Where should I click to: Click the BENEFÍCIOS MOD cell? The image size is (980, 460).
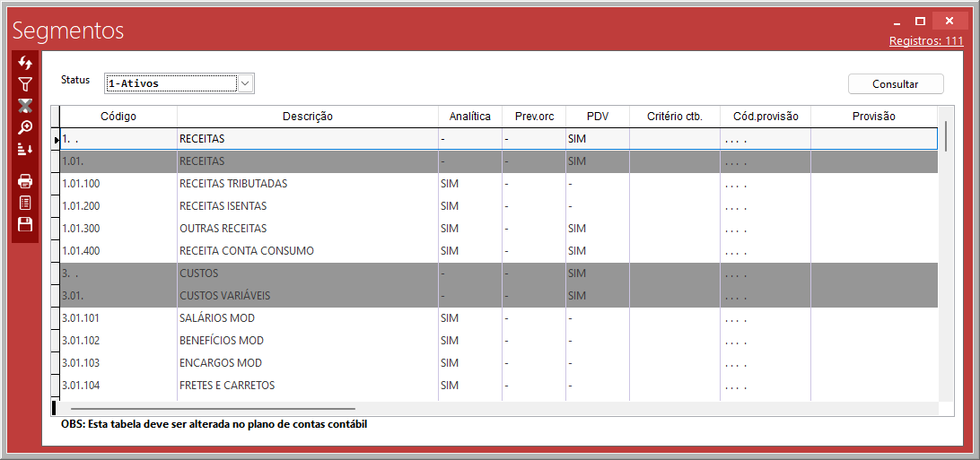tap(308, 341)
